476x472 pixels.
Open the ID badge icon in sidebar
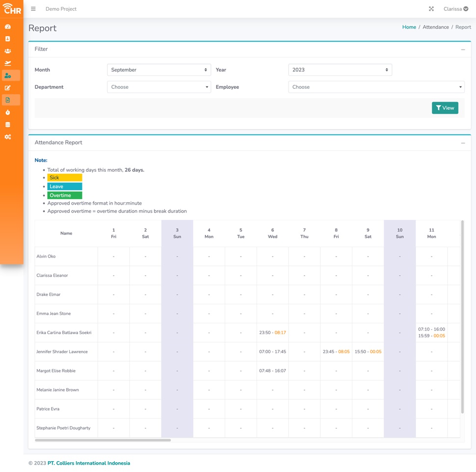pos(8,39)
